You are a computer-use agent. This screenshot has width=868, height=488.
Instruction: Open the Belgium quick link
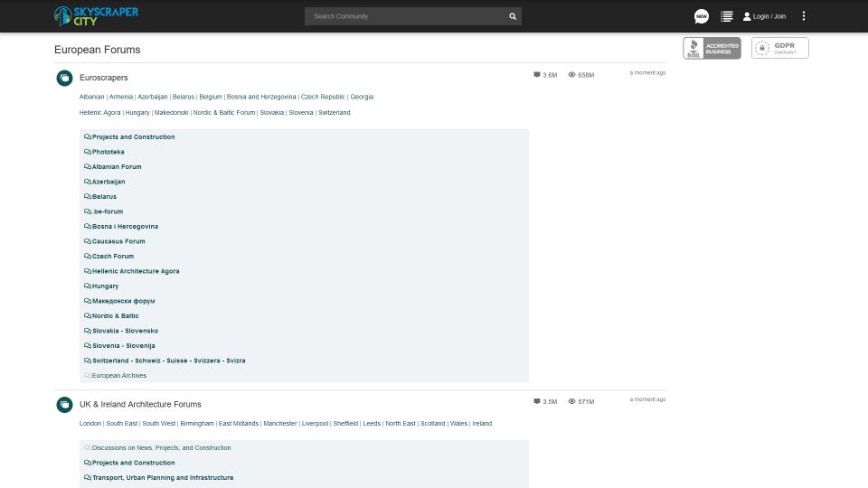pos(211,97)
